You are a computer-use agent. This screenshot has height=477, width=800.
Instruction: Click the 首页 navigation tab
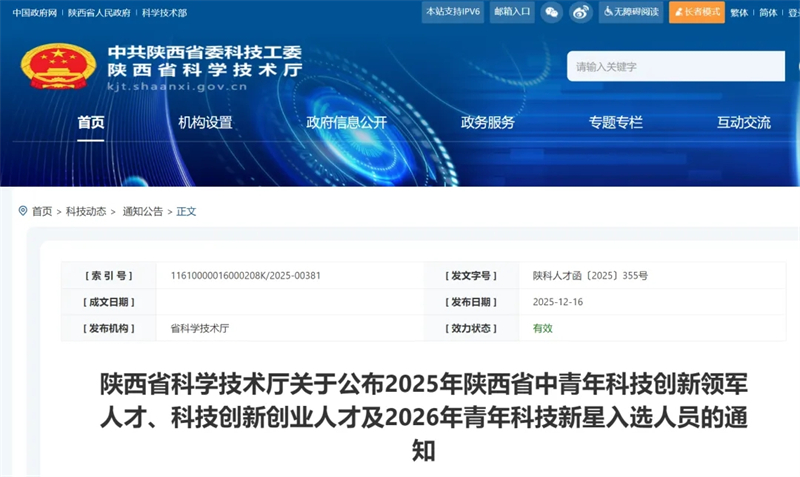click(x=91, y=123)
